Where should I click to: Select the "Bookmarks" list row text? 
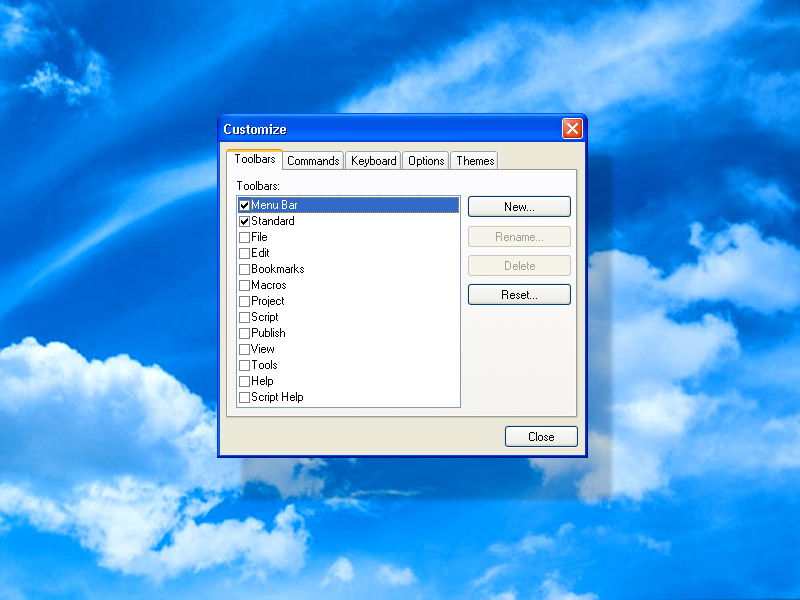(x=278, y=269)
